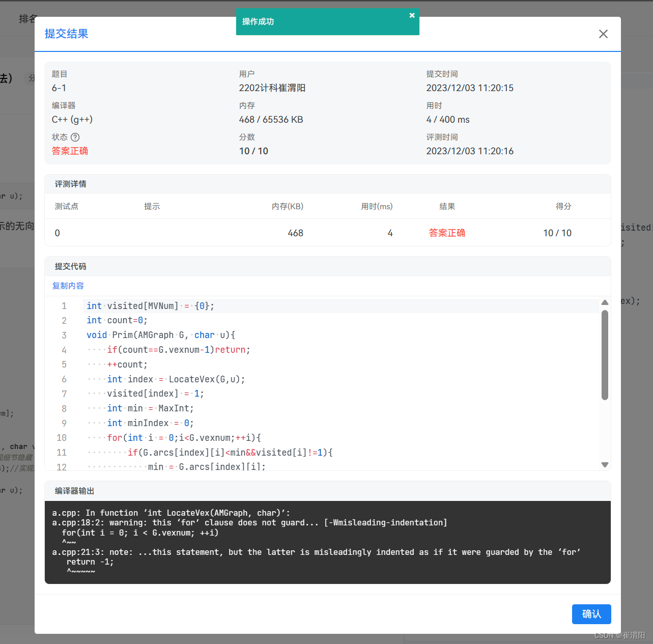Click code line 1 visited array declaration
The image size is (653, 644).
click(151, 306)
